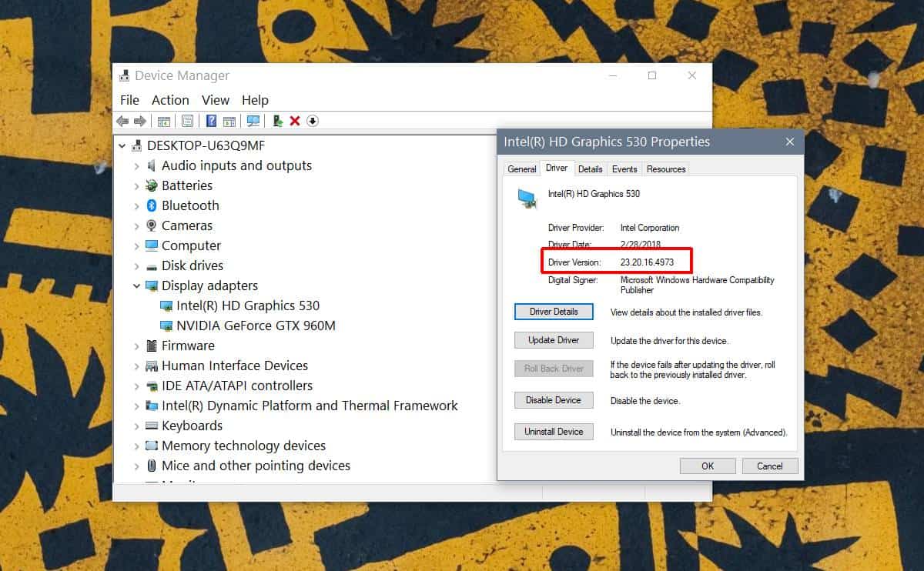The height and width of the screenshot is (571, 924).
Task: Click the red X Uninstall device toolbar icon
Action: 295,121
